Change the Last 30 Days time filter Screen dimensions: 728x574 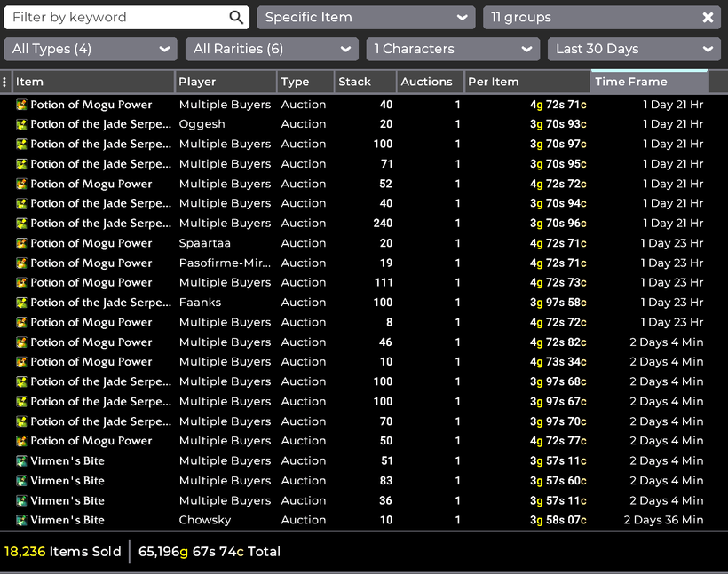(x=634, y=49)
